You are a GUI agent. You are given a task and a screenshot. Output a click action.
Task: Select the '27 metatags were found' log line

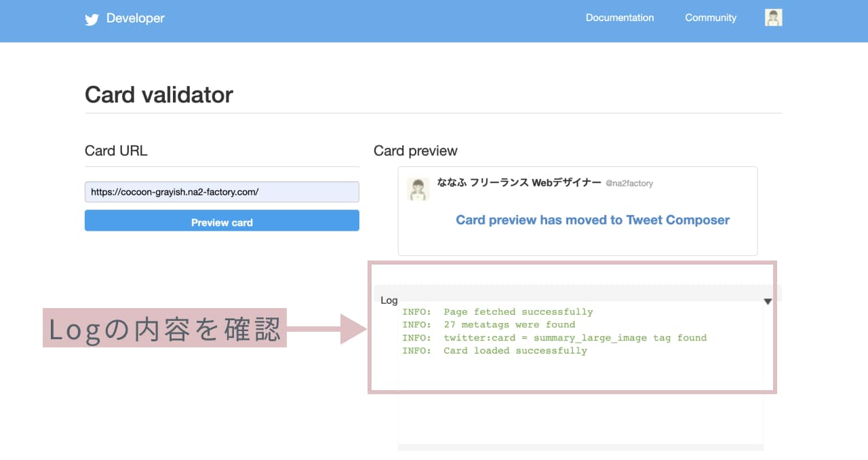click(489, 325)
